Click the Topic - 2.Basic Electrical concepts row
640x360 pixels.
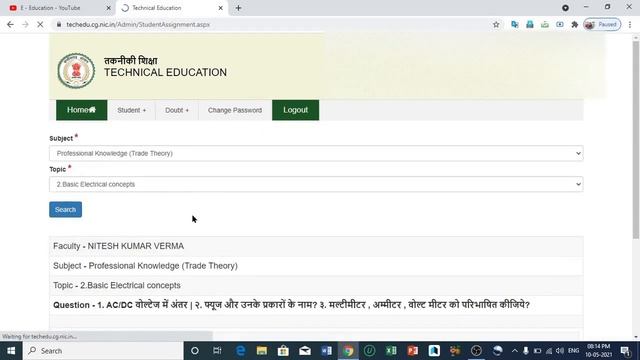coord(316,285)
